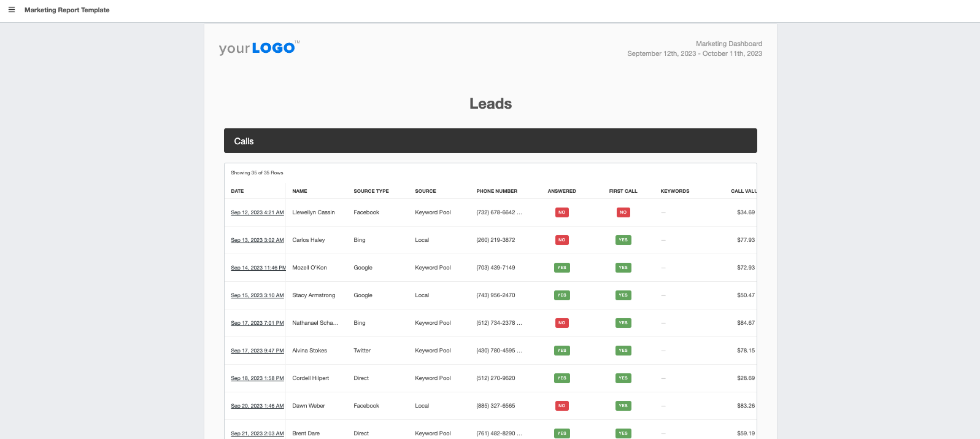Open the Sep 13, 2023 3:02 AM call
Screen dimensions: 980x439
257,240
